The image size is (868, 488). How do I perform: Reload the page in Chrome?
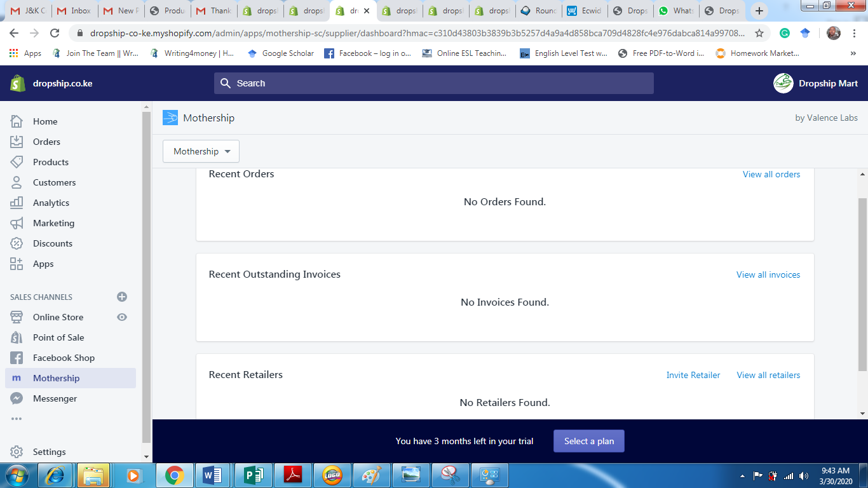tap(55, 33)
